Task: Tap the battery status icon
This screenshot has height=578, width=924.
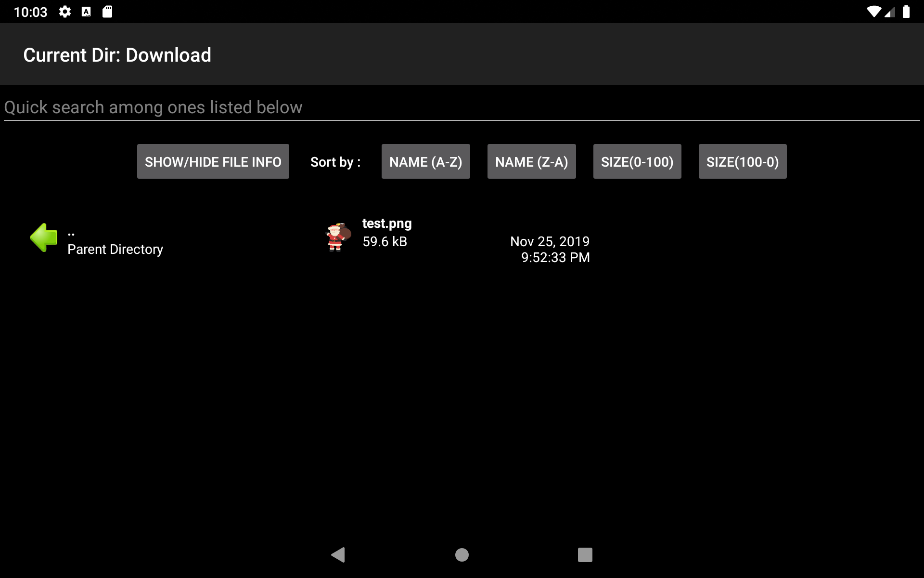Action: click(906, 12)
